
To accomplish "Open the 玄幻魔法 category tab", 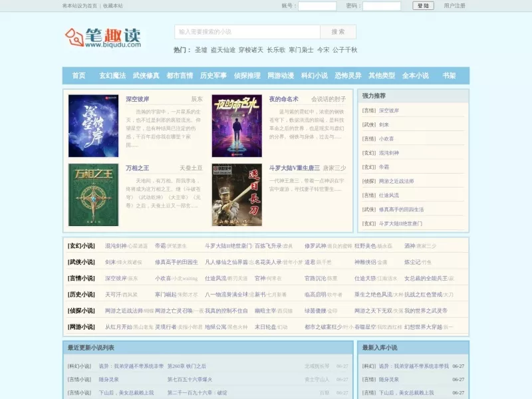I will pos(112,76).
